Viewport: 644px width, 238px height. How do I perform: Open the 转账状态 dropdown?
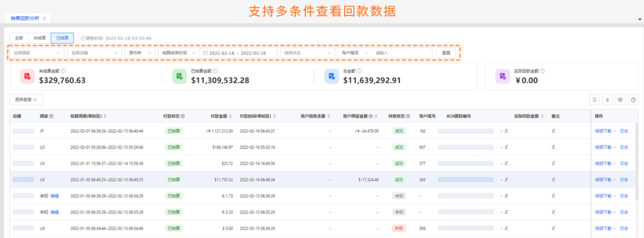308,53
